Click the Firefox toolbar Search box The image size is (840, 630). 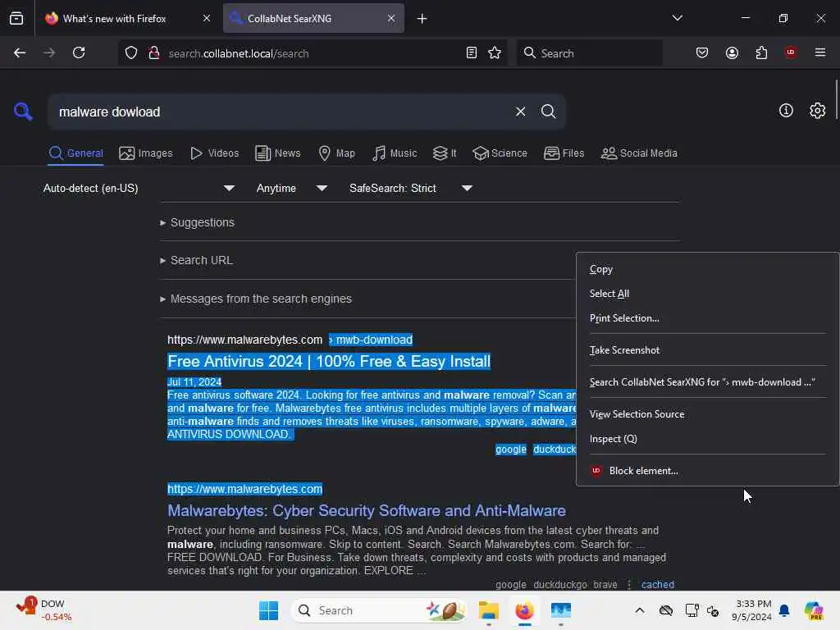coord(589,53)
